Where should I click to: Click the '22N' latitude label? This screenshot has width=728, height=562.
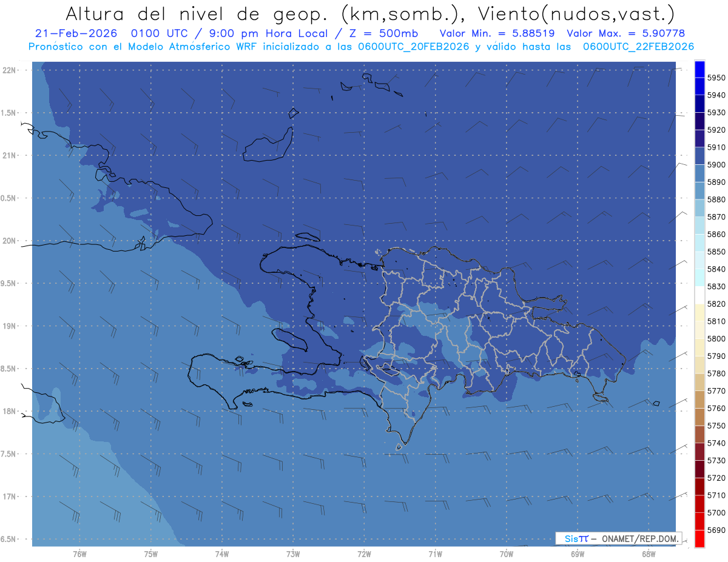pos(8,70)
